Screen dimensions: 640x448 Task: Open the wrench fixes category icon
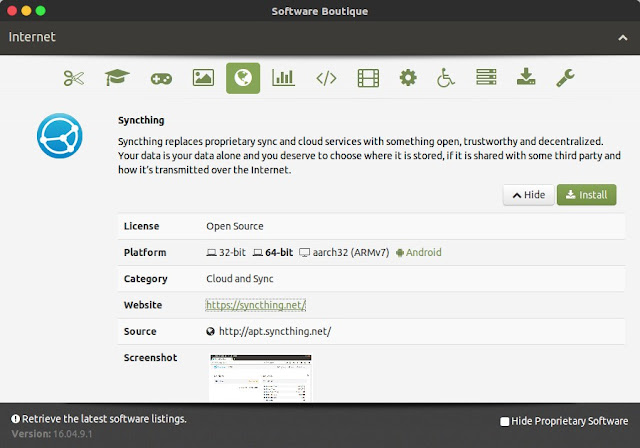point(565,78)
